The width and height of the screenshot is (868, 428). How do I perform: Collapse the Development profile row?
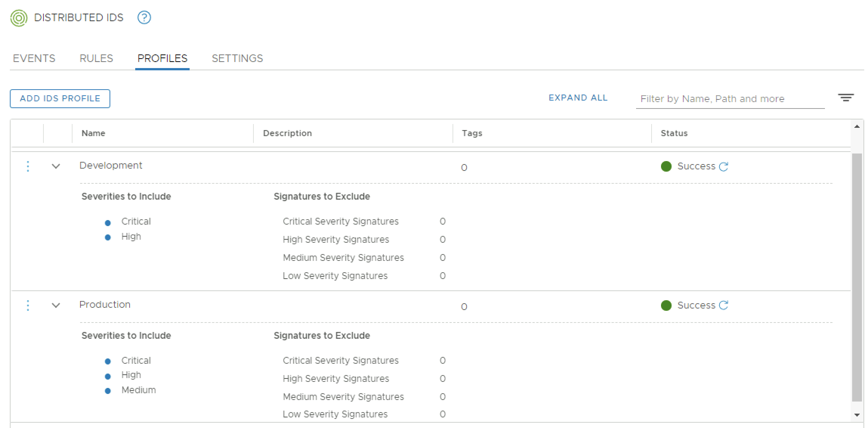56,166
